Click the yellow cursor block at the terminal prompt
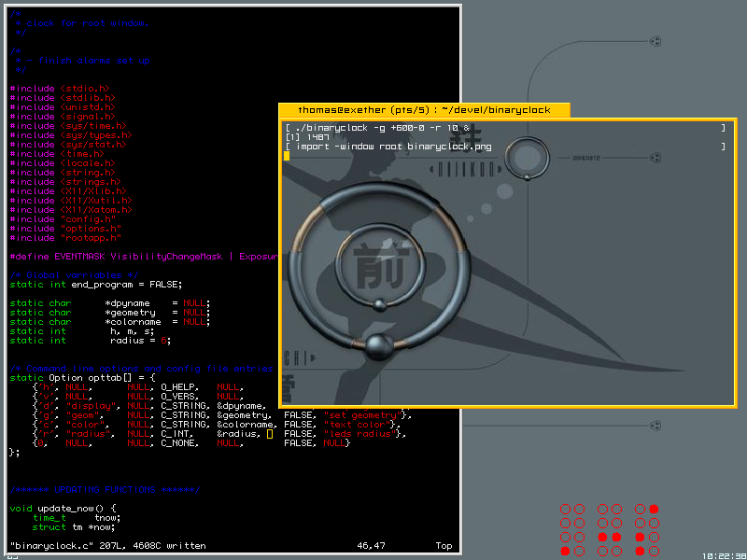The width and height of the screenshot is (747, 560). (x=287, y=156)
